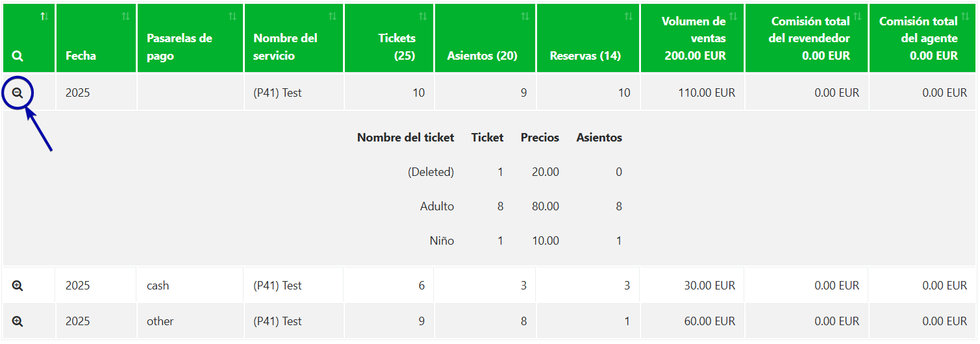Sort by Comisión total del revendedor arrows
The image size is (980, 344).
(x=857, y=16)
